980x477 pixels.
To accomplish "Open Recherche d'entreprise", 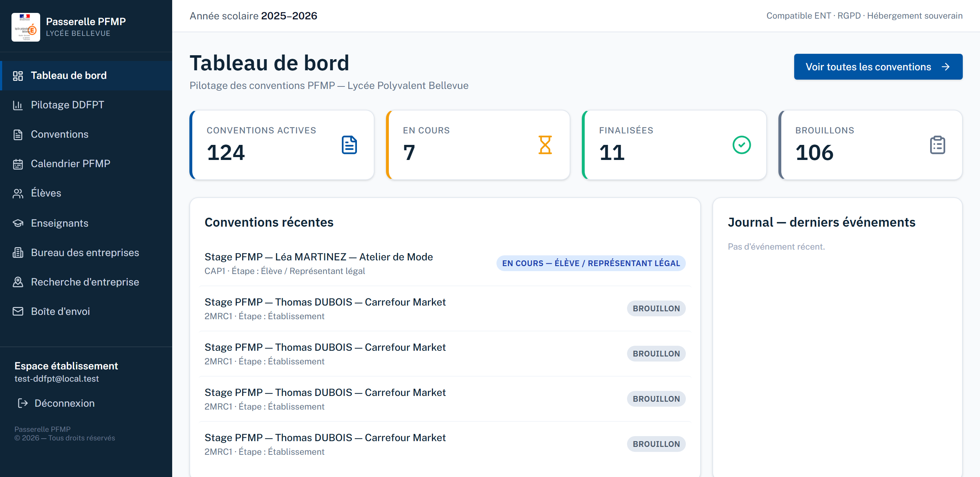I will coord(87,282).
